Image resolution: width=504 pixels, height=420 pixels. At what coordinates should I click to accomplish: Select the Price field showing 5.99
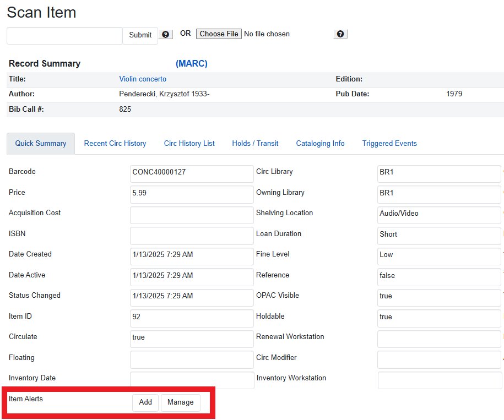point(191,194)
